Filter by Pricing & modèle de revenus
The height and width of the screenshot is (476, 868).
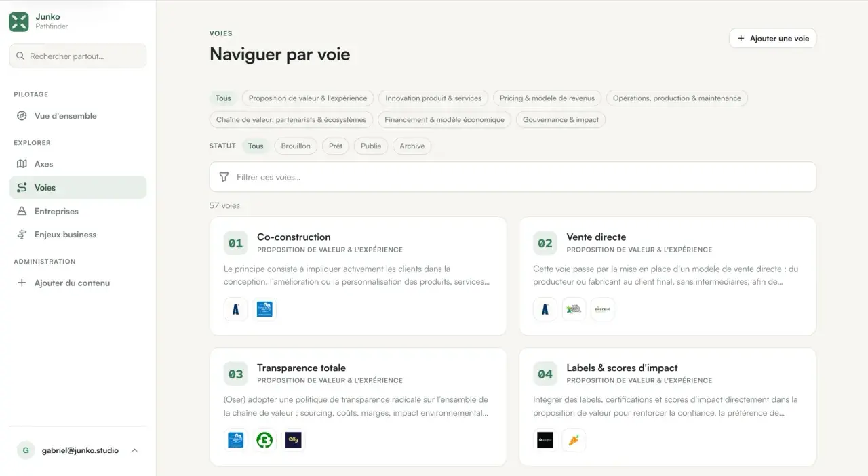pyautogui.click(x=547, y=98)
